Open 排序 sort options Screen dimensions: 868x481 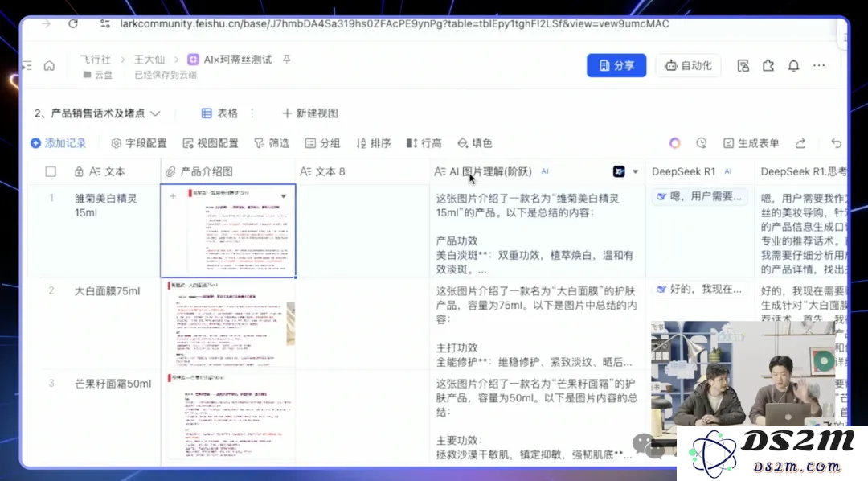click(373, 143)
